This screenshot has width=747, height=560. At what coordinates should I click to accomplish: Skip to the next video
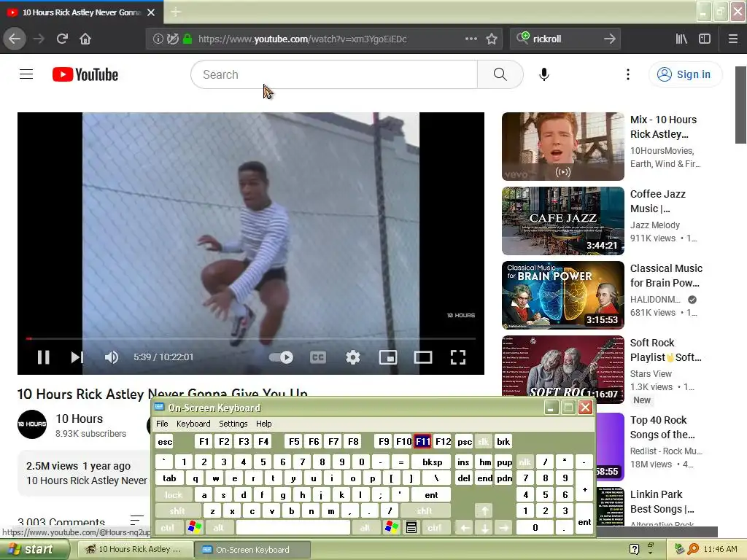pyautogui.click(x=77, y=357)
